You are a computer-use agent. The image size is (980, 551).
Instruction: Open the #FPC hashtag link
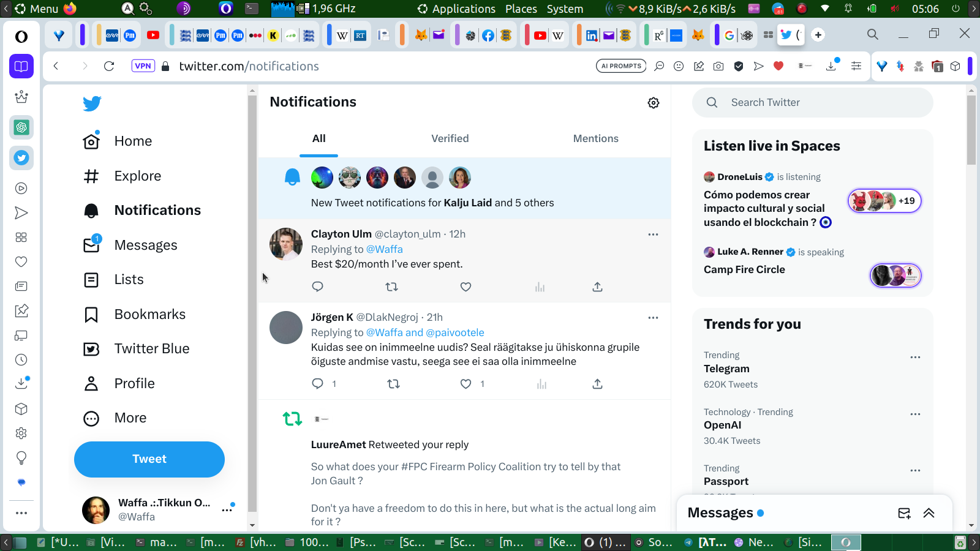(x=414, y=467)
